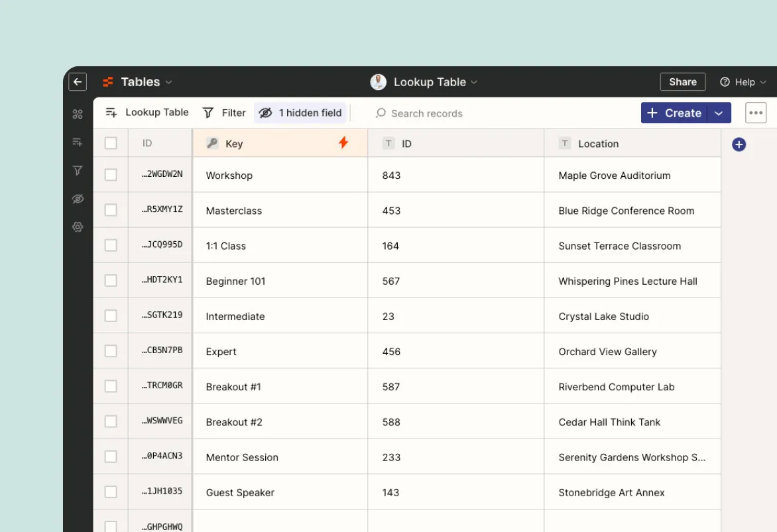The image size is (777, 532).
Task: Click the Share button
Action: click(683, 81)
